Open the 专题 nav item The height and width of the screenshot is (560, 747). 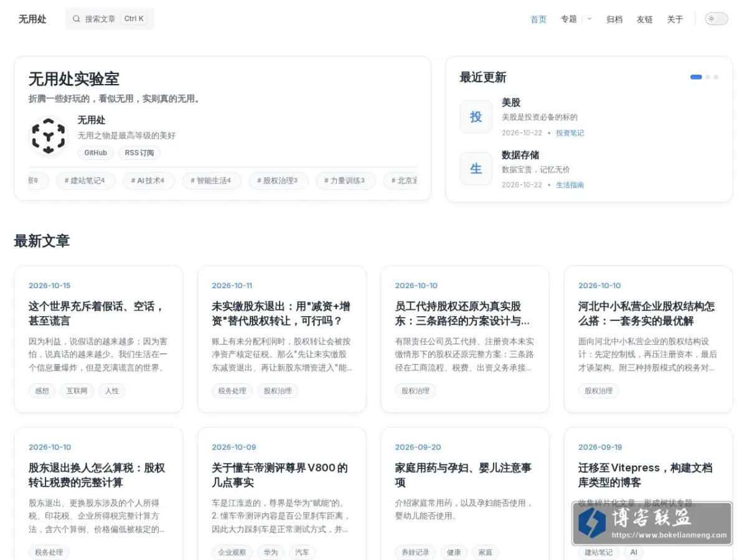(568, 19)
